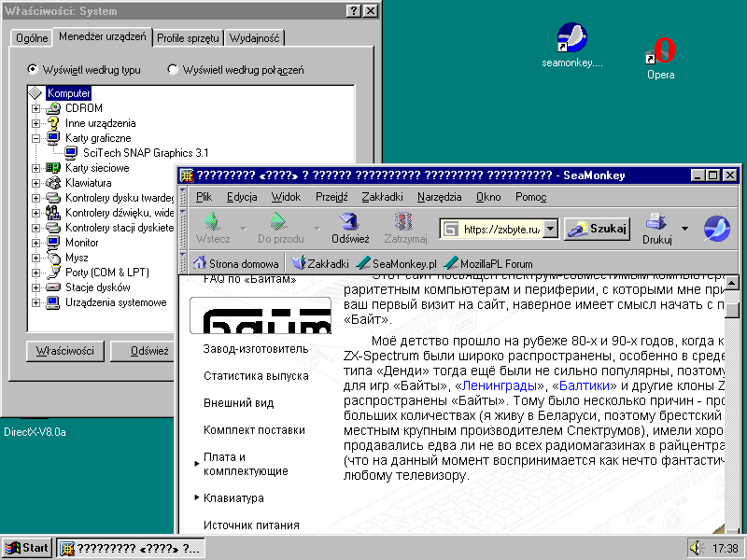Select Wyświetl według połączeń radio button
Screen dimensions: 747x560
(x=173, y=69)
